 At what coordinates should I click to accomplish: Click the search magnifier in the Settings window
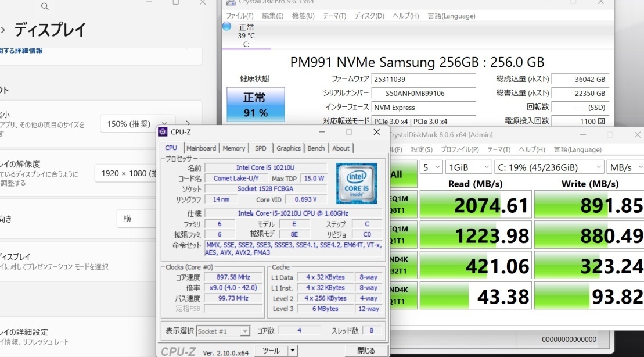(x=45, y=7)
